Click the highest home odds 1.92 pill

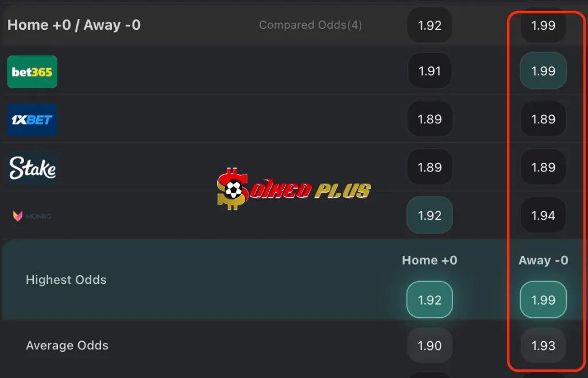[x=430, y=299]
